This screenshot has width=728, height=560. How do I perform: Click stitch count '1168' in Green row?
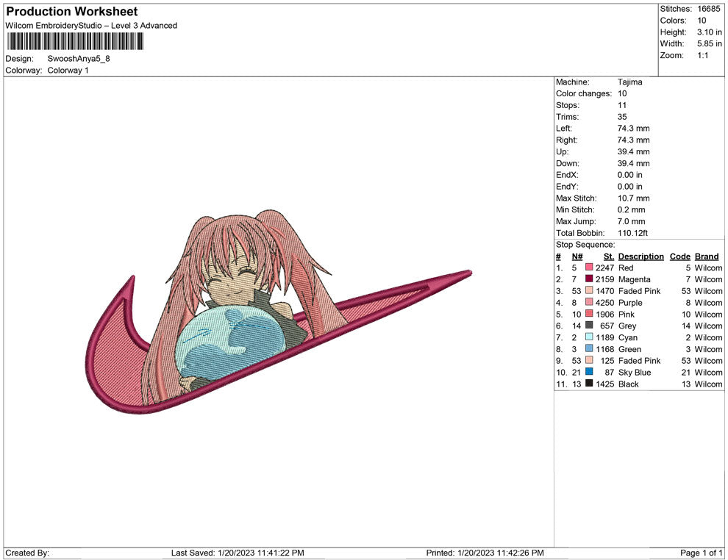pos(605,349)
